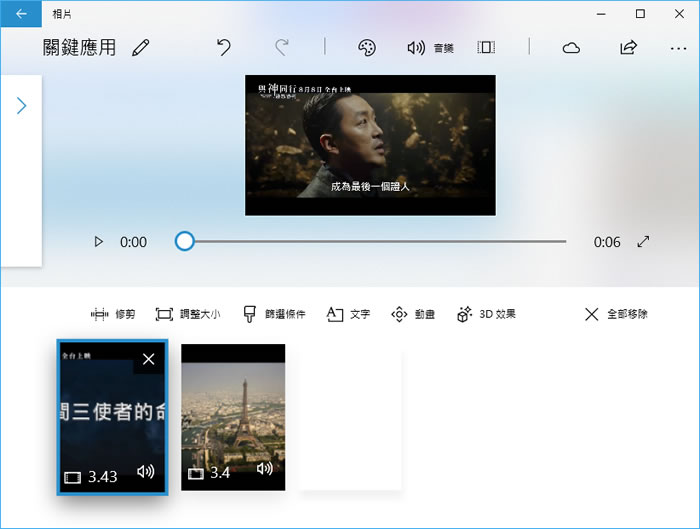This screenshot has height=529, width=700.
Task: Click the cloud upload icon
Action: pos(571,47)
